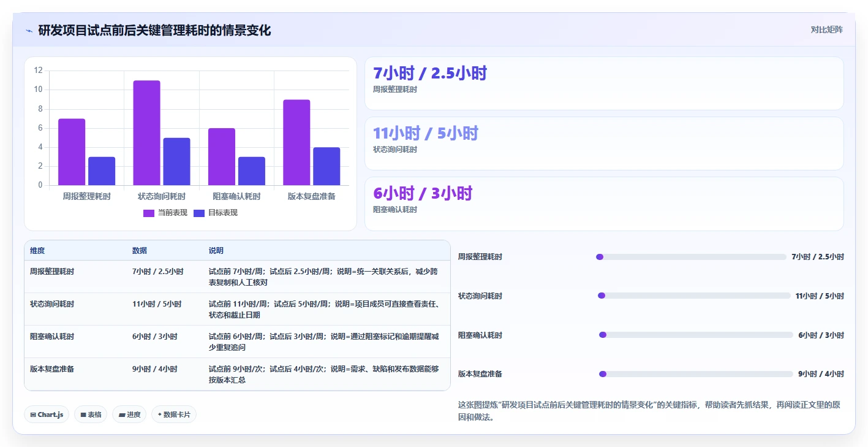Click the purple 当前表现 bar for 阻塞确认耗时
Viewport: 868px width, 447px height.
[x=222, y=156]
